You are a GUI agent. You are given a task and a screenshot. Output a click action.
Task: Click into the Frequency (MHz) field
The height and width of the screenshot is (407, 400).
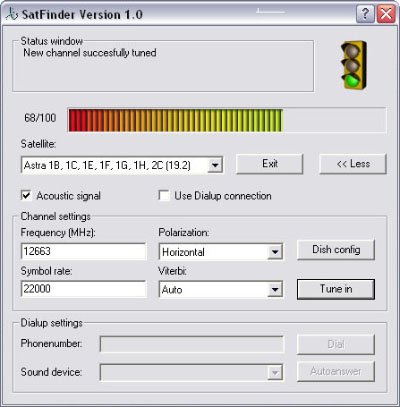(x=83, y=251)
